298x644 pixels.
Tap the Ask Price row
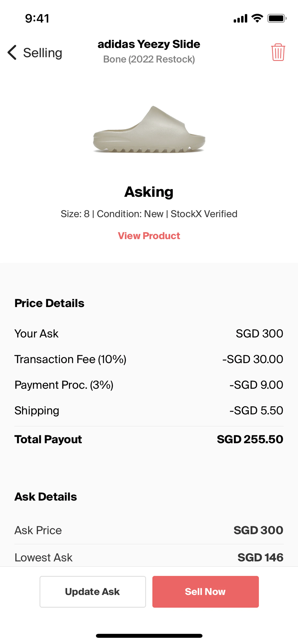149,530
